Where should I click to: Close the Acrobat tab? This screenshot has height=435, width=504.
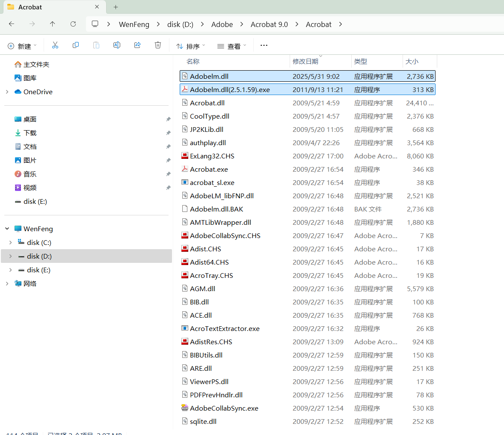97,7
